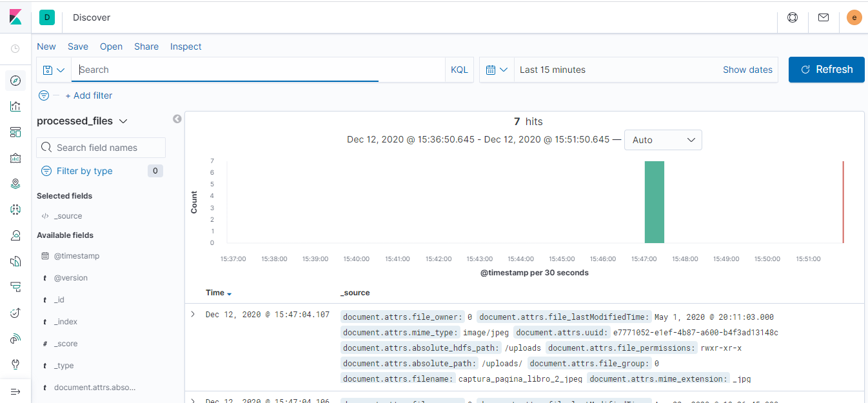
Task: Focus Search field names input
Action: pyautogui.click(x=101, y=148)
